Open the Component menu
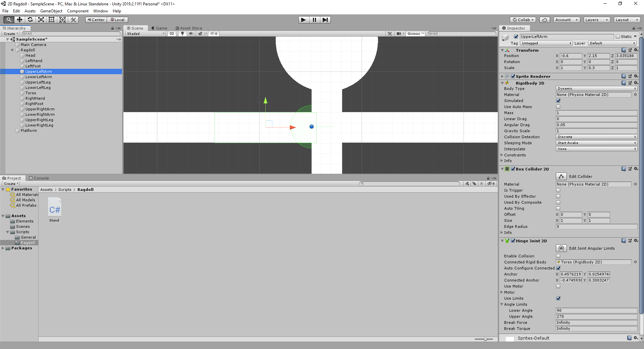 (x=78, y=11)
